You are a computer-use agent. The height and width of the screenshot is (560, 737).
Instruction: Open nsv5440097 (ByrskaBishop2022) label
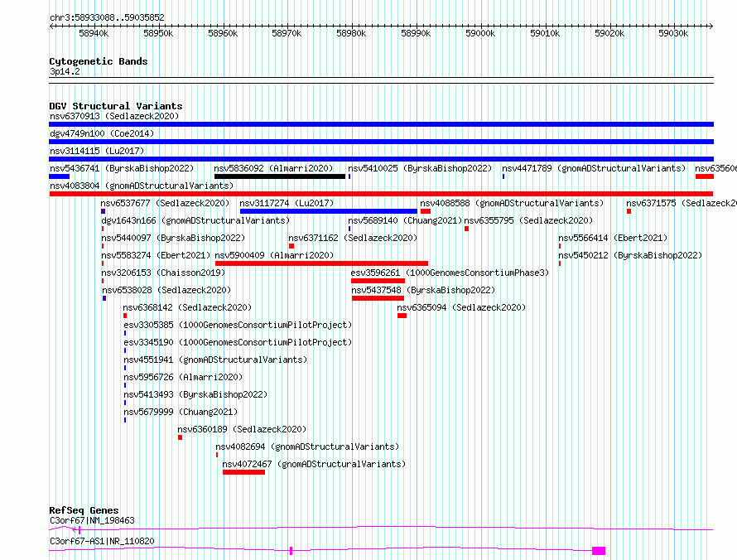tap(173, 238)
